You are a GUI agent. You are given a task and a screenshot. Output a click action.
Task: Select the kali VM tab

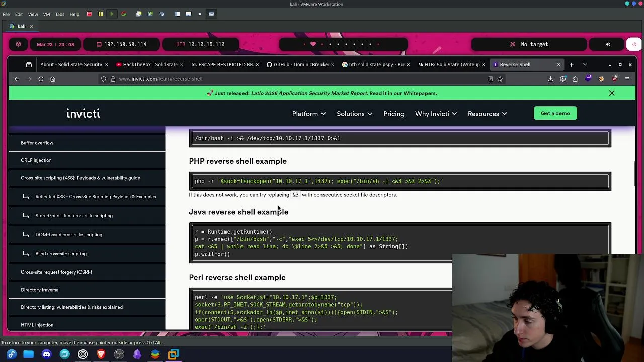pos(21,26)
